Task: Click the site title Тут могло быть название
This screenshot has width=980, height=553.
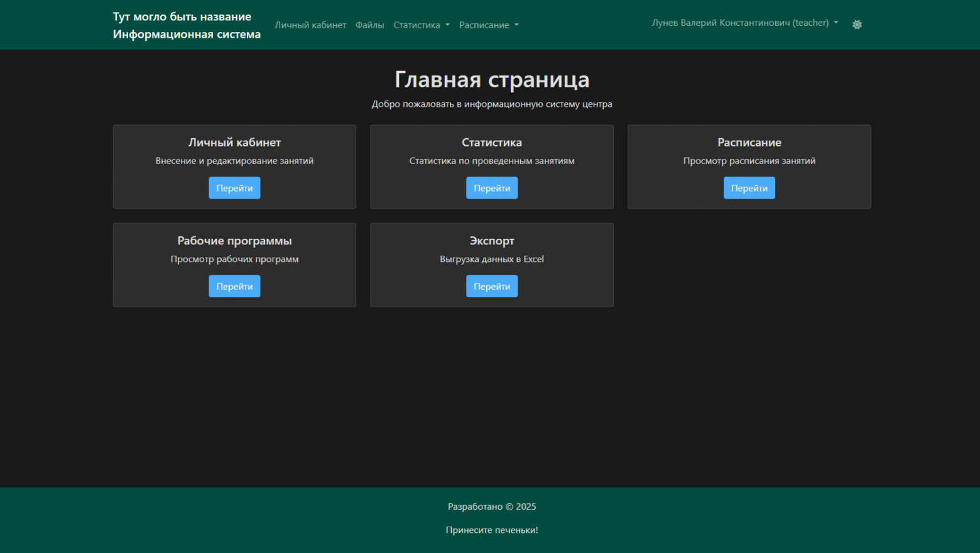Action: [x=182, y=16]
